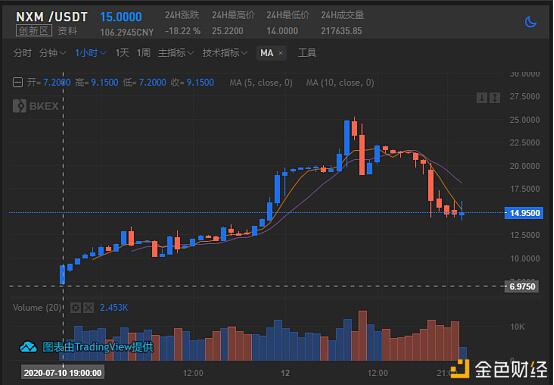Open the 图表由TradingView提供 attribution link
The image size is (554, 385).
coord(98,347)
